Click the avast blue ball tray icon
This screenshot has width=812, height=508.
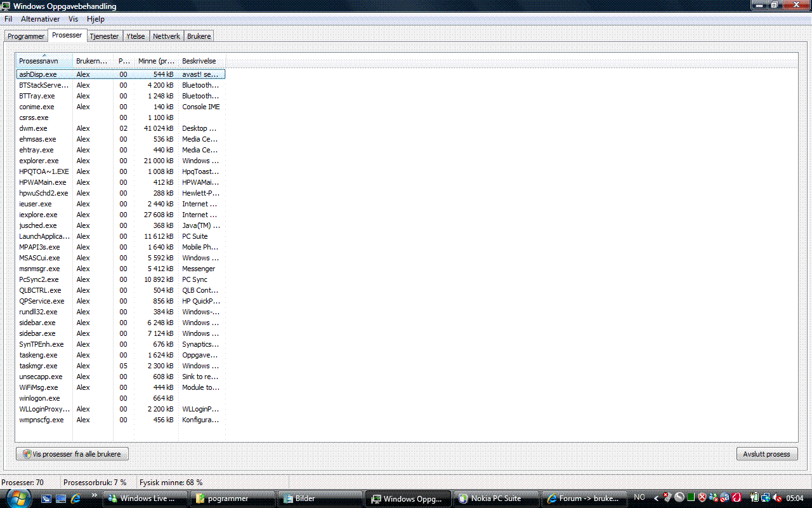coord(725,498)
